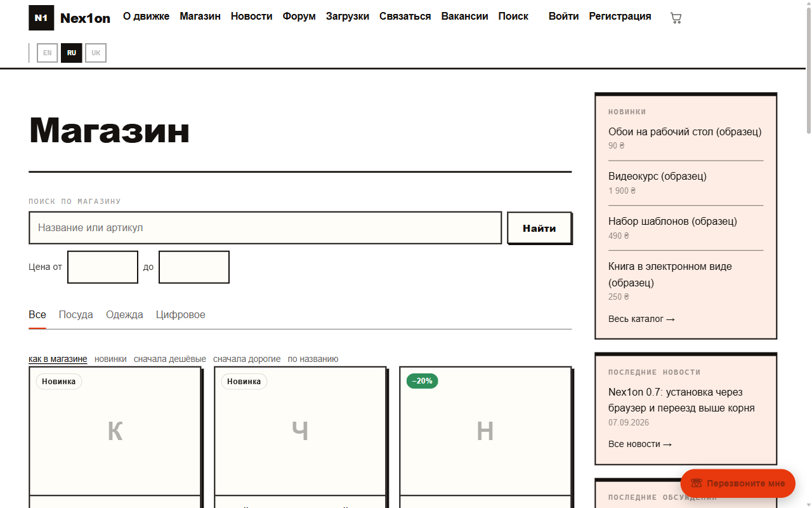This screenshot has width=812, height=508.
Task: Sort by сначала дешёвые
Action: click(170, 359)
